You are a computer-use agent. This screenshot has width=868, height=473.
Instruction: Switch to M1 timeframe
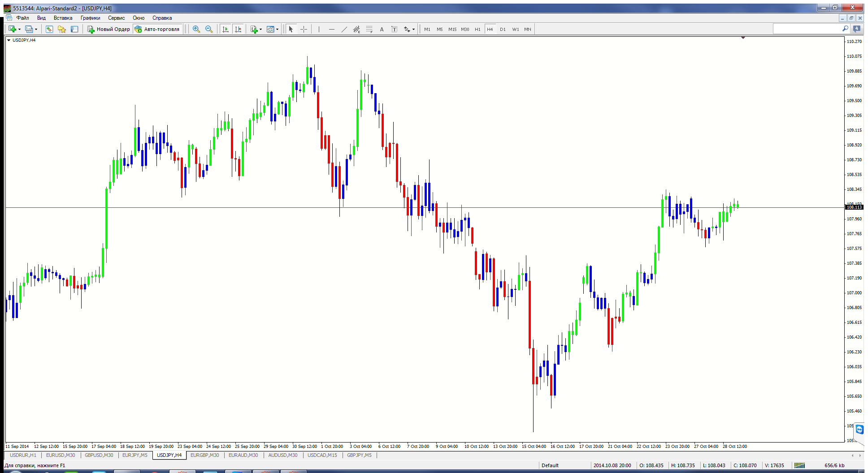427,30
